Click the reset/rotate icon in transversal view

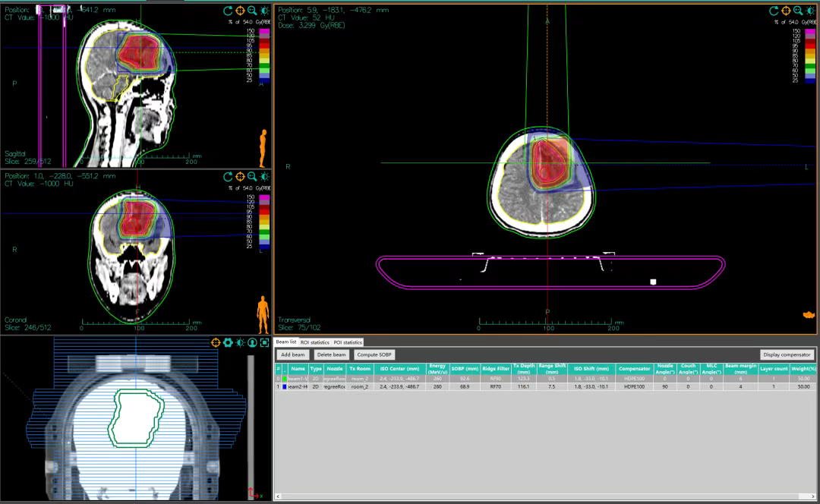774,11
